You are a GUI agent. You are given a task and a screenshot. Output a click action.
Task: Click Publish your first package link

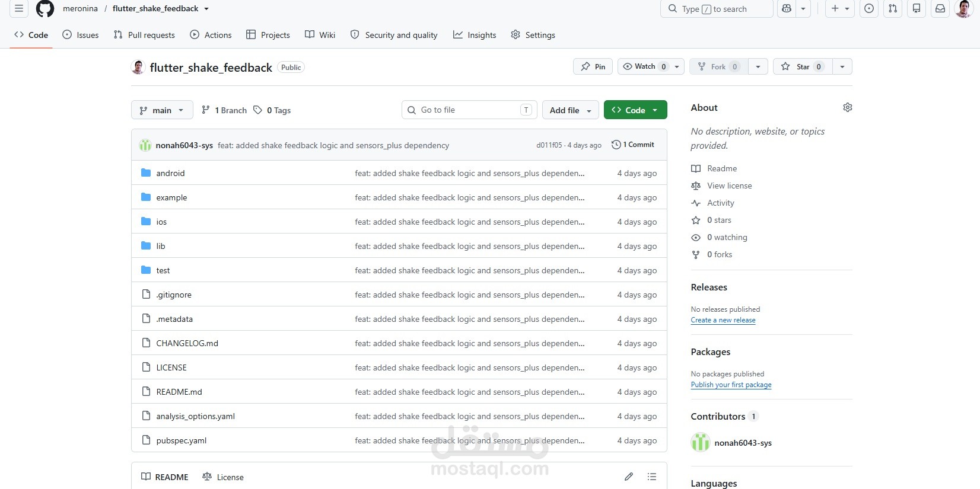point(731,385)
